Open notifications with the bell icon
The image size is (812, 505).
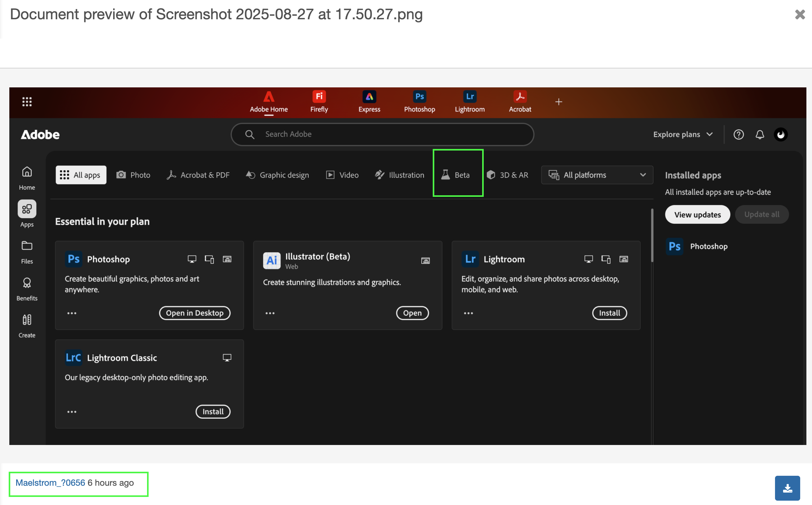[x=760, y=134]
